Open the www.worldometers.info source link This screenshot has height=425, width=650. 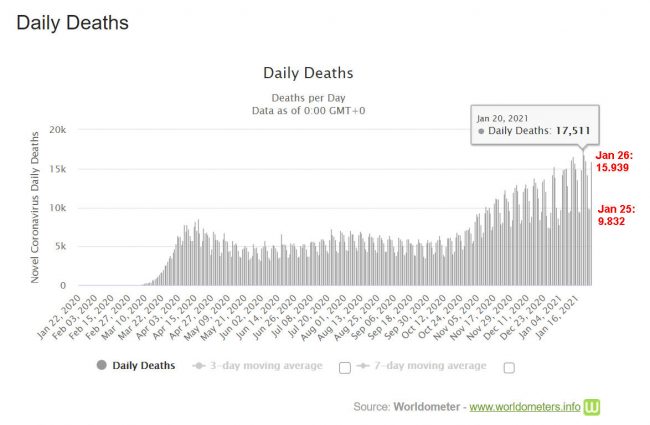[525, 407]
